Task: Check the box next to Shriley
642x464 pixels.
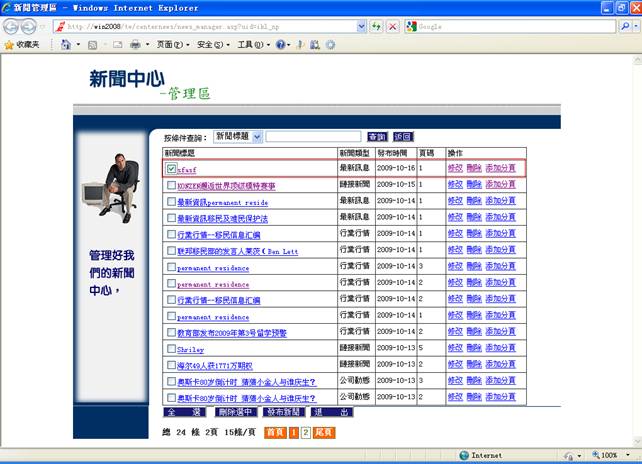Action: 171,350
